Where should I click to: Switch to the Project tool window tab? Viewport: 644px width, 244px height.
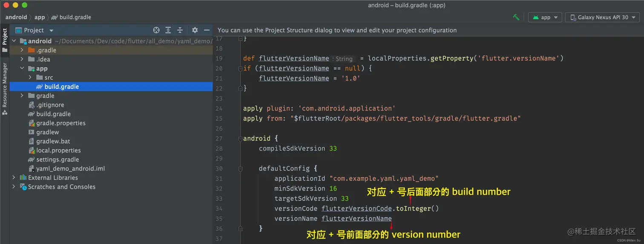tap(5, 40)
